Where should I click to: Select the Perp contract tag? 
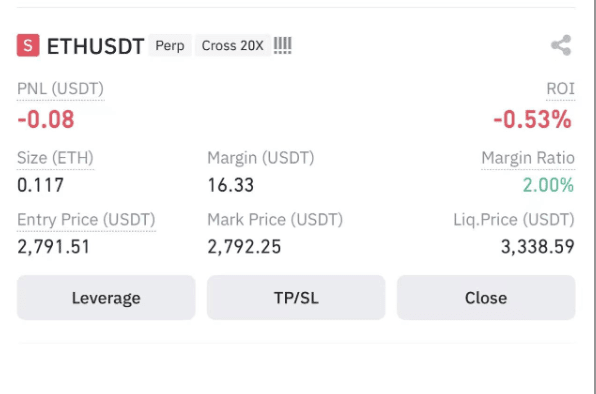(170, 46)
